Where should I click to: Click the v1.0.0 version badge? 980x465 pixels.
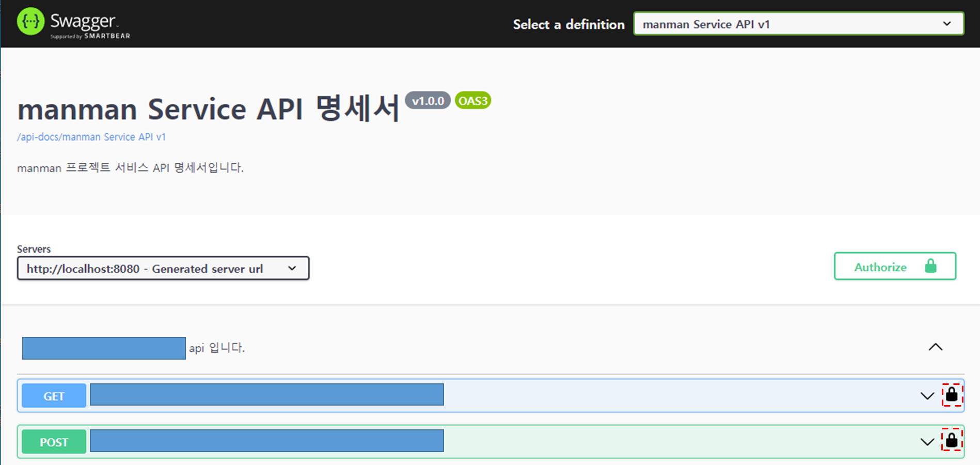[428, 101]
